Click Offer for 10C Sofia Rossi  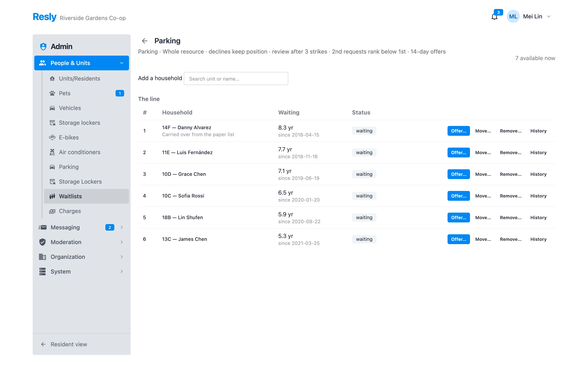tap(459, 196)
